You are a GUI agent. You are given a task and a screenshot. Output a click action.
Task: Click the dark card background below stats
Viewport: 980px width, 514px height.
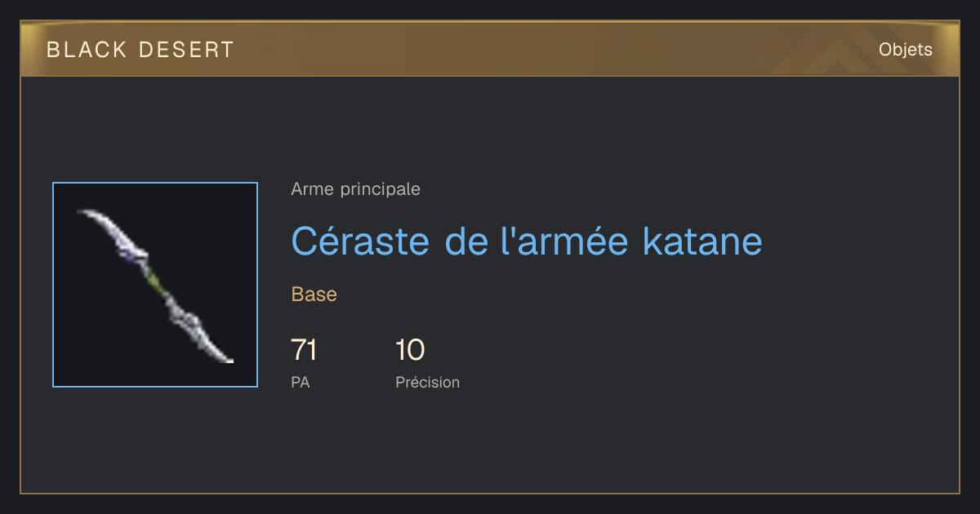click(490, 445)
